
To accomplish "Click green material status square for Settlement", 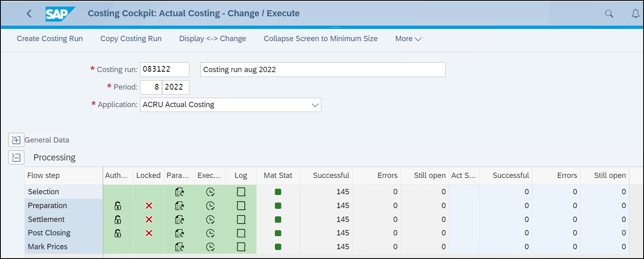I will tap(278, 219).
